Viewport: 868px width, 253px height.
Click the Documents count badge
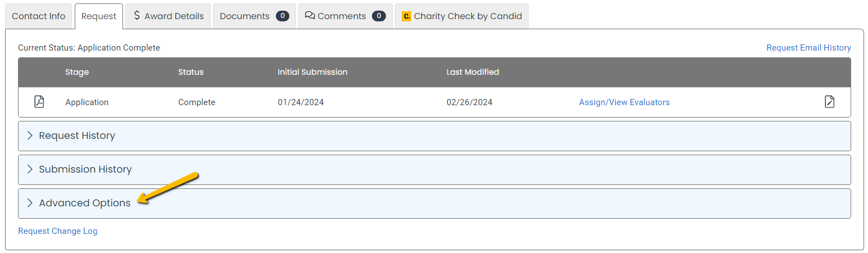pyautogui.click(x=283, y=16)
